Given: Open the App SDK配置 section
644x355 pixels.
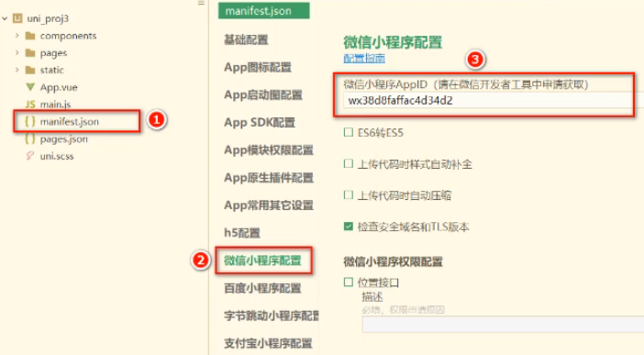Looking at the screenshot, I should [260, 122].
